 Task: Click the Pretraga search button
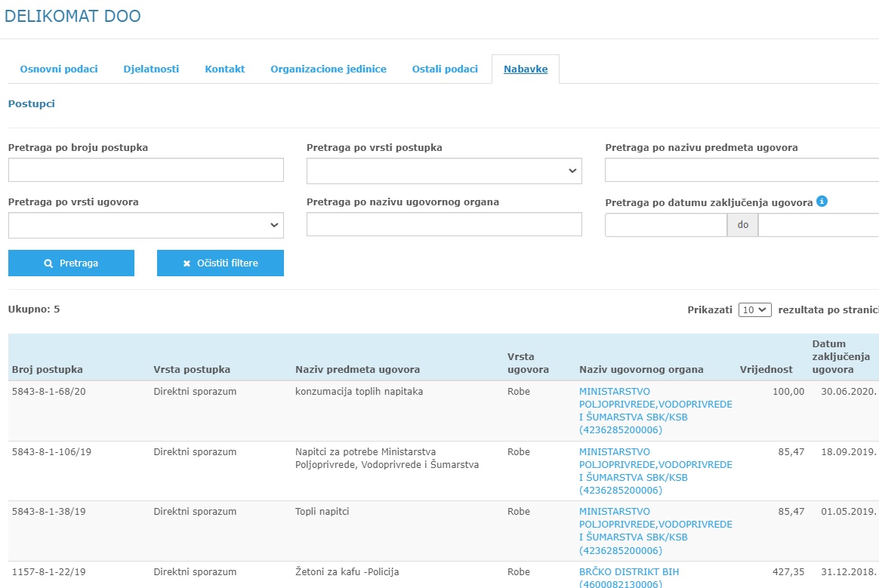click(71, 263)
